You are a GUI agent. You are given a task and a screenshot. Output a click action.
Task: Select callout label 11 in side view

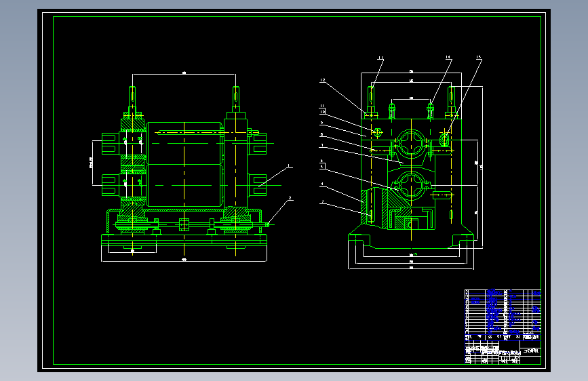322,106
